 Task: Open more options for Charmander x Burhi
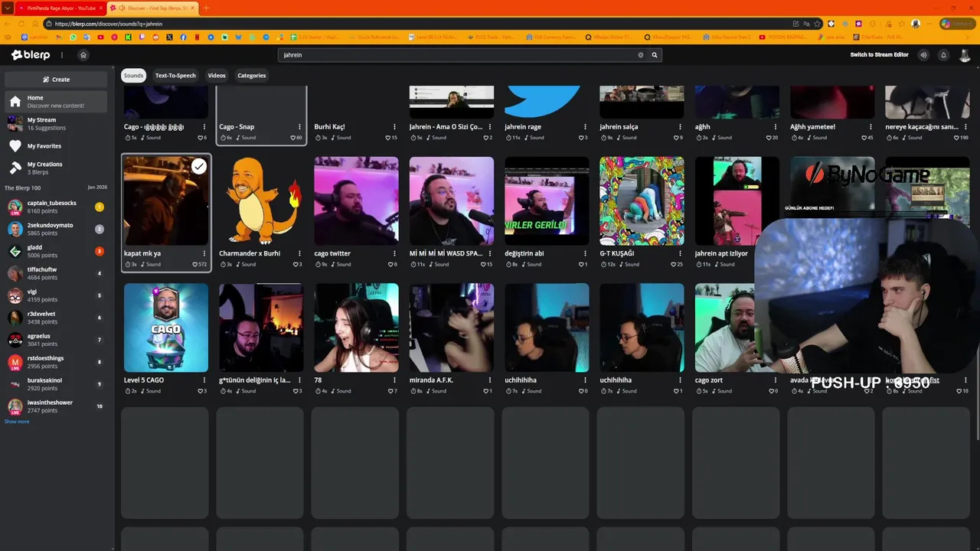point(299,253)
